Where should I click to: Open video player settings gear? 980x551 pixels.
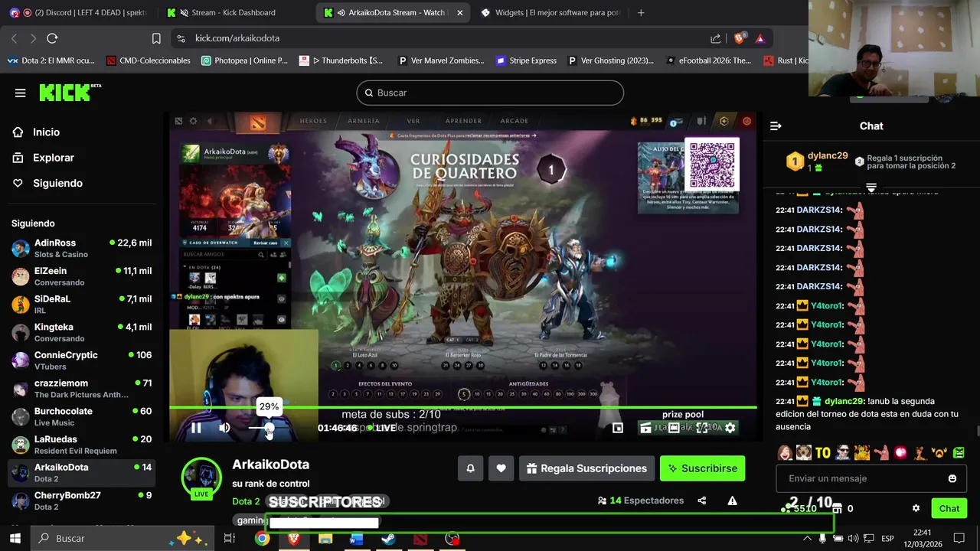coord(730,428)
